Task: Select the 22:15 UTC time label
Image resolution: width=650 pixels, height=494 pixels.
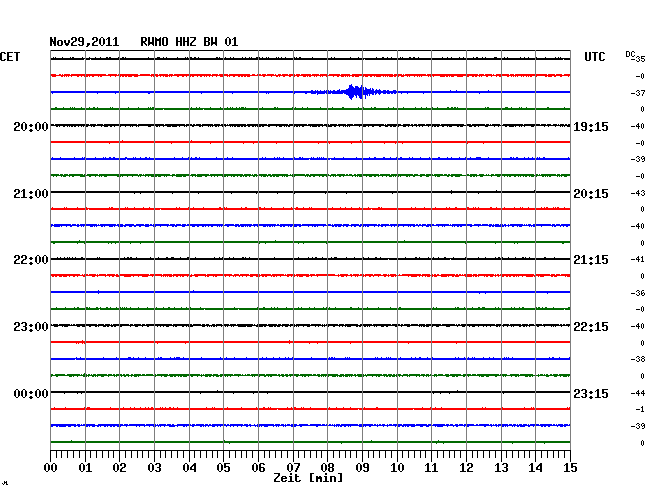Action: click(x=591, y=327)
